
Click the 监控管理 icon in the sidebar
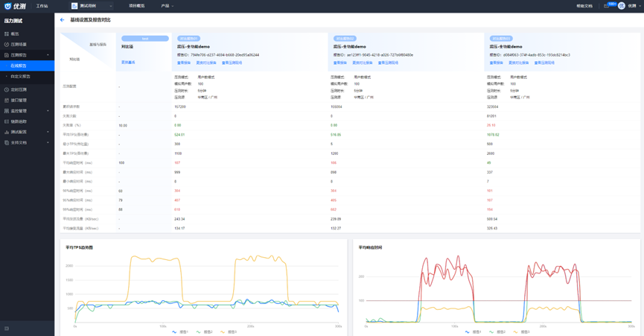pos(6,111)
